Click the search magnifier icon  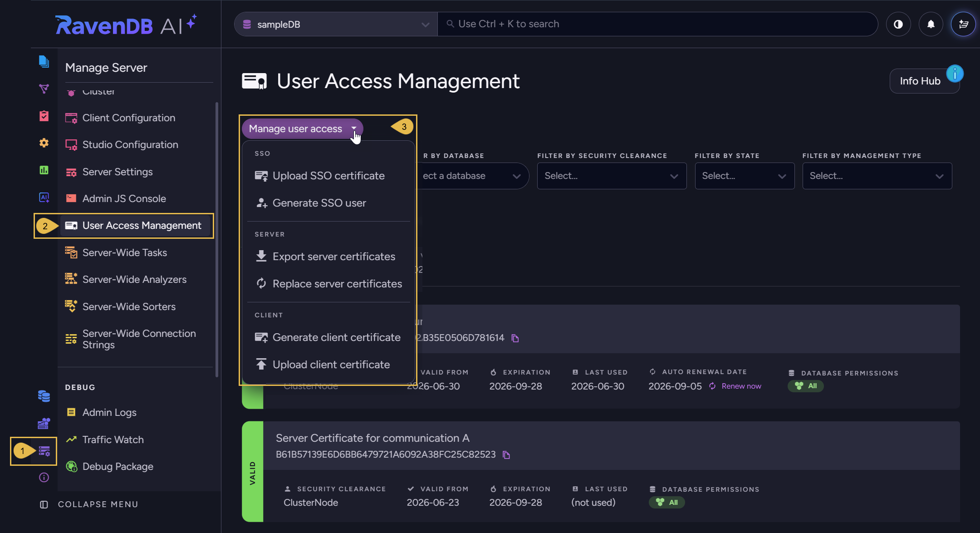450,24
